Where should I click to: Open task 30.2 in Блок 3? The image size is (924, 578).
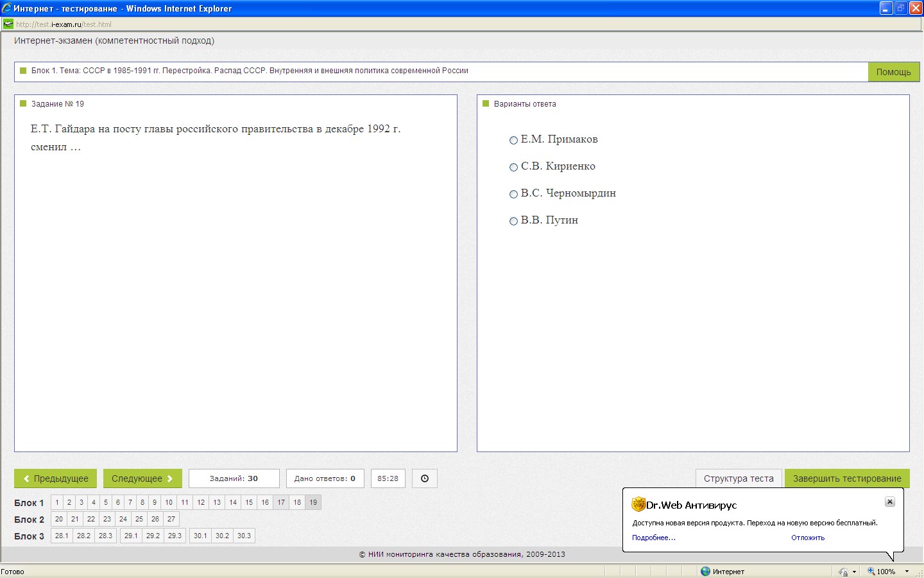pos(222,536)
